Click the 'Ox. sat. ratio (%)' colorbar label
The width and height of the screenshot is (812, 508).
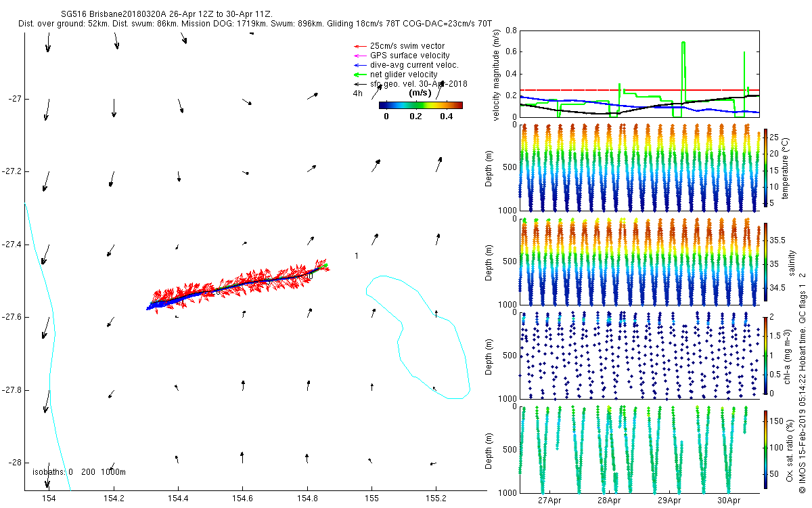pos(790,450)
